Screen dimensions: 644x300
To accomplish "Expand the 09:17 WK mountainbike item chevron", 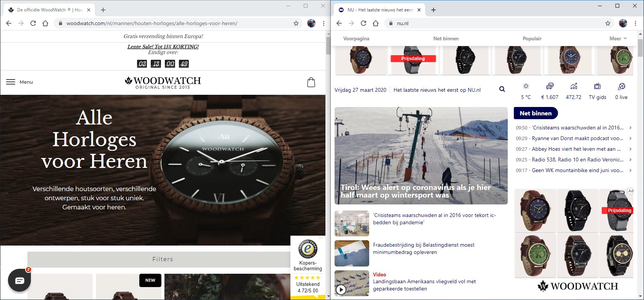I will click(630, 170).
